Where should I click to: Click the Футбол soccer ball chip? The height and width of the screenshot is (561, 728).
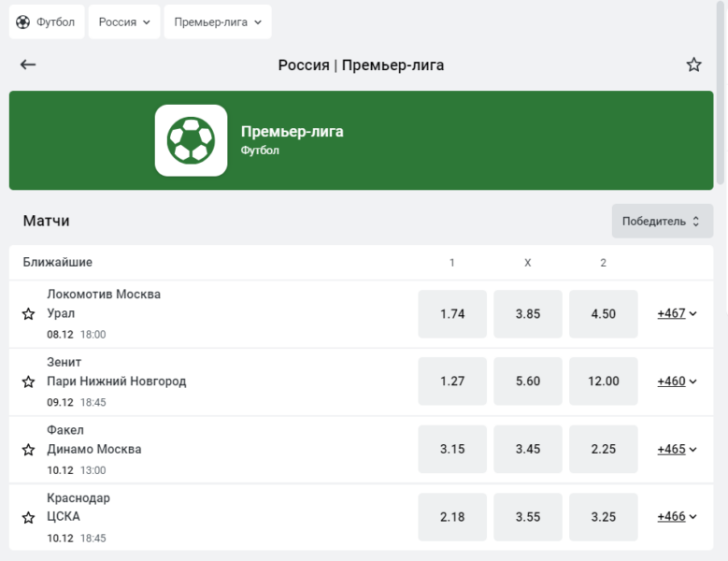point(47,22)
